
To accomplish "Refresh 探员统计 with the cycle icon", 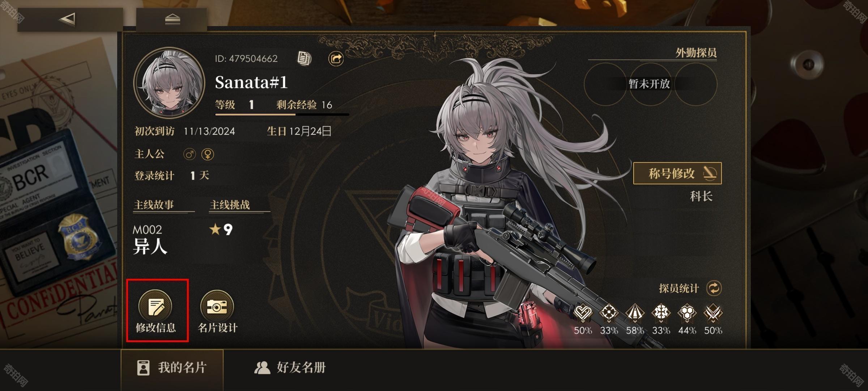I will 714,288.
